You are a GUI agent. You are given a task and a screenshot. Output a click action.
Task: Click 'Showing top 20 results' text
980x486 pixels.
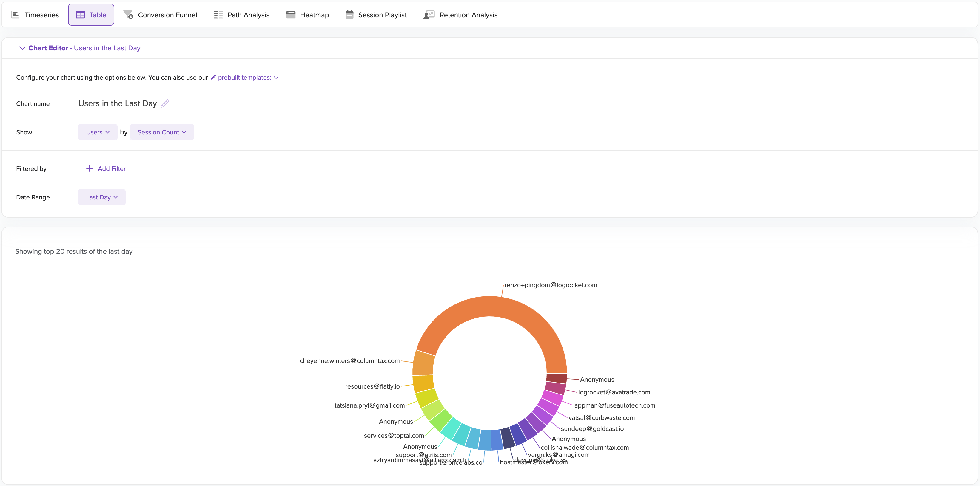coord(74,252)
